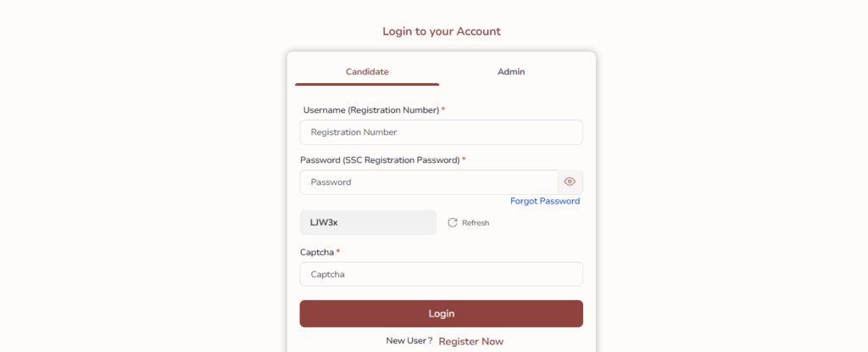Click the red asterisk beside Password label
Screen dimensions: 868x352
464,159
